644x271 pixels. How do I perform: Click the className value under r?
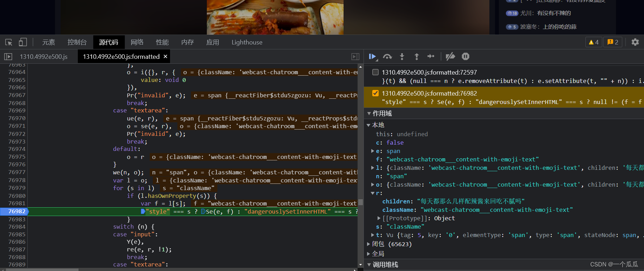click(496, 210)
